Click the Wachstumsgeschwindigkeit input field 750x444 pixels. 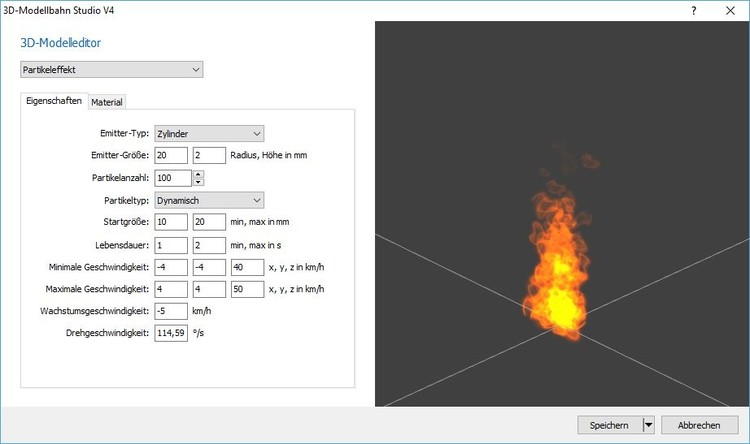[171, 311]
